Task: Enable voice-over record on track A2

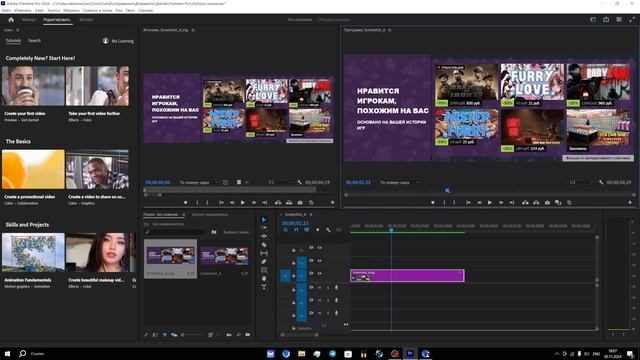Action: [x=336, y=300]
